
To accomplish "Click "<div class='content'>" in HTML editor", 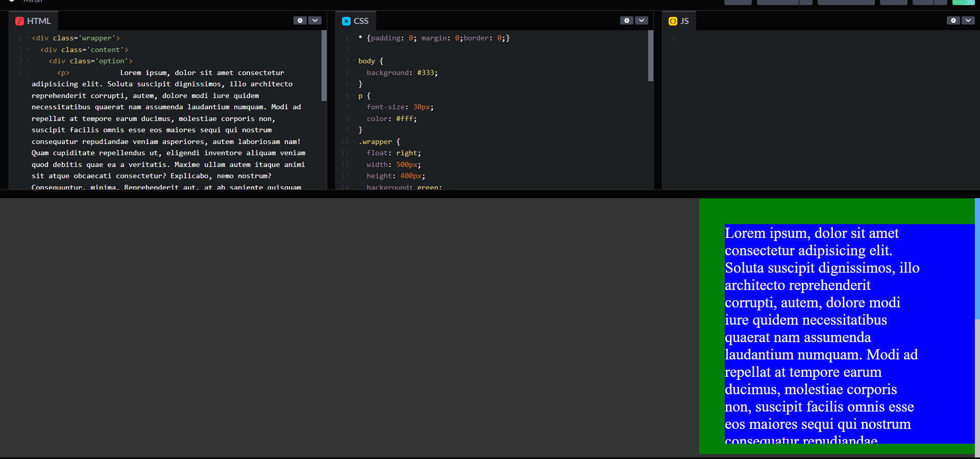I will pyautogui.click(x=84, y=50).
